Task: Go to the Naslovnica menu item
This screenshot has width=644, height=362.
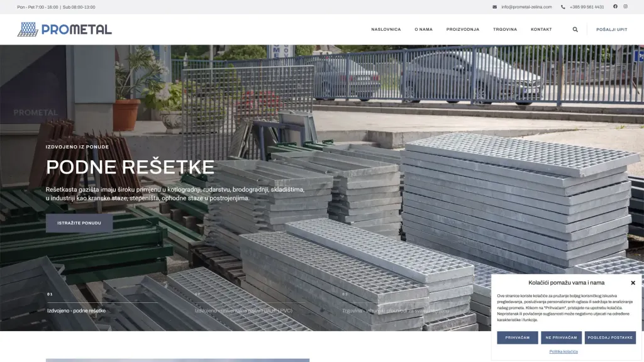Action: (x=386, y=30)
